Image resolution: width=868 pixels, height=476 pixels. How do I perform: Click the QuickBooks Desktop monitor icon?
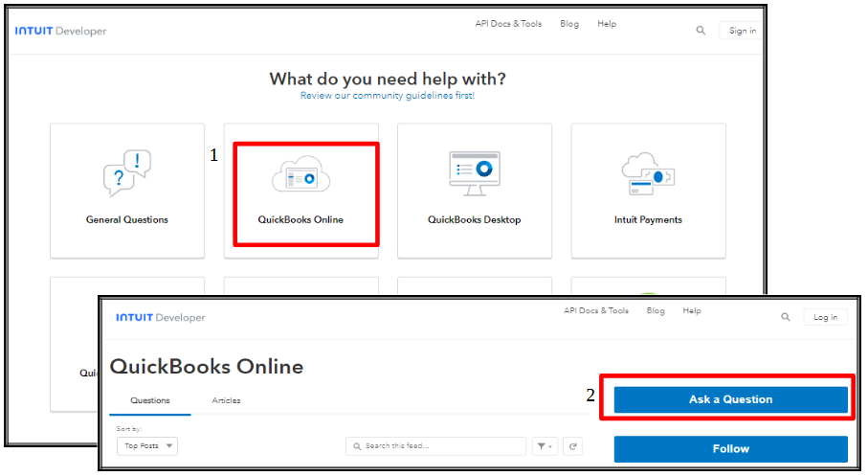tap(475, 173)
